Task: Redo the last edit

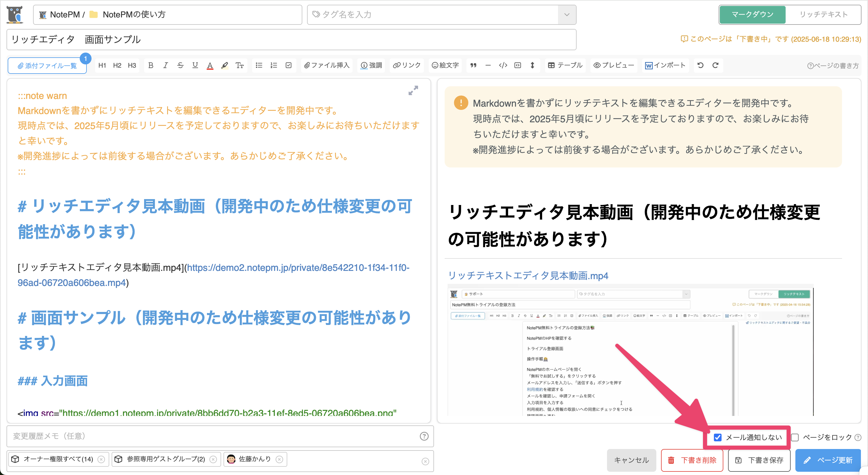Action: [715, 65]
